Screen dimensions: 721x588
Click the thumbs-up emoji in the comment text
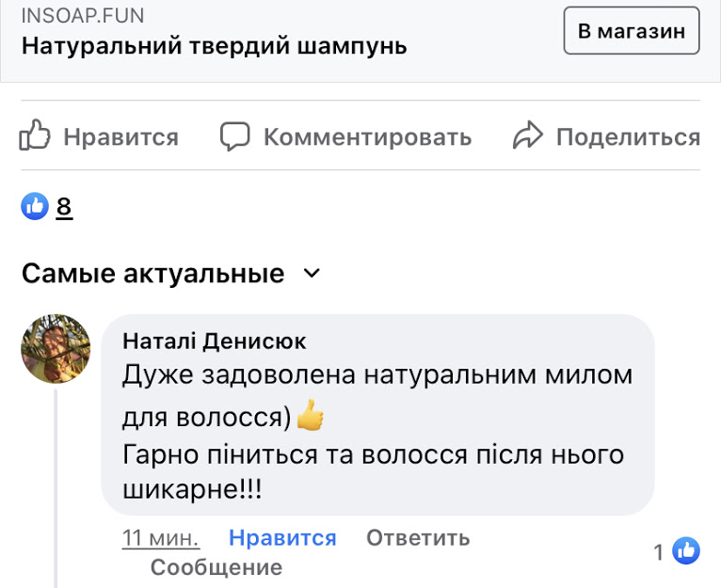tap(310, 415)
